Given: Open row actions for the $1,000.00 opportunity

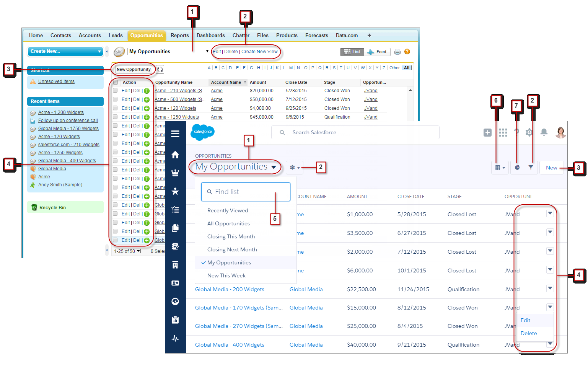Looking at the screenshot, I should point(550,213).
